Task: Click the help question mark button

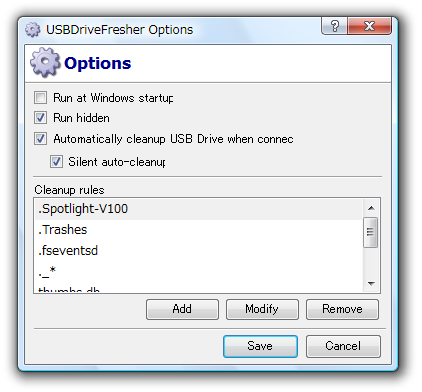Action: 334,26
